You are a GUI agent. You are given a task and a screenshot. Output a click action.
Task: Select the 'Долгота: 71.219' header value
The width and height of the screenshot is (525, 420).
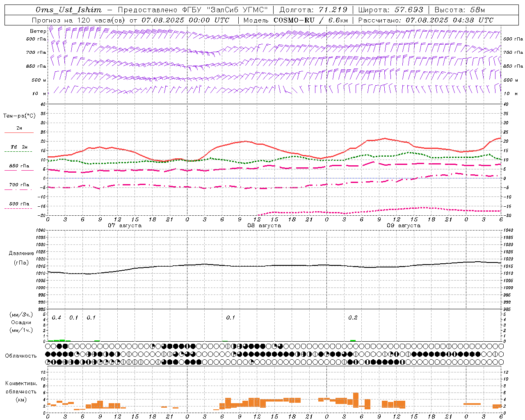tap(313, 10)
